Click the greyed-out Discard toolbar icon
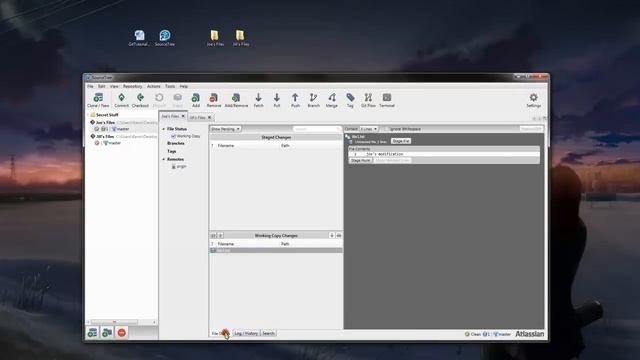This screenshot has width=640, height=360. point(159,100)
